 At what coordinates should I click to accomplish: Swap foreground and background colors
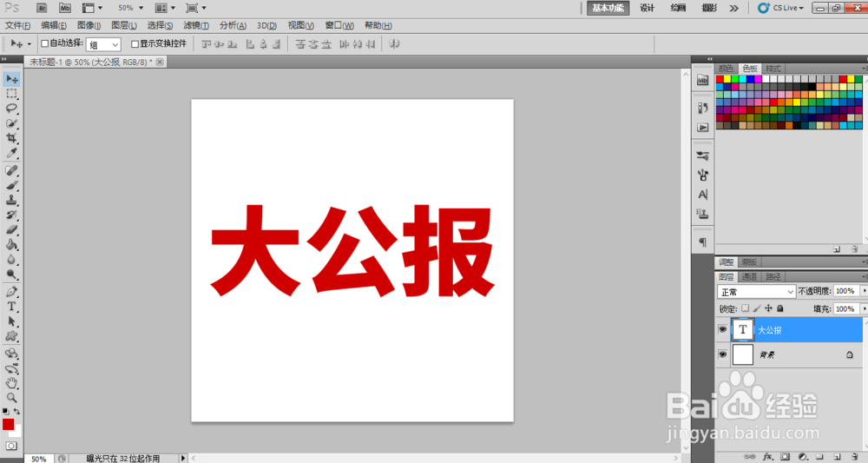pyautogui.click(x=17, y=412)
